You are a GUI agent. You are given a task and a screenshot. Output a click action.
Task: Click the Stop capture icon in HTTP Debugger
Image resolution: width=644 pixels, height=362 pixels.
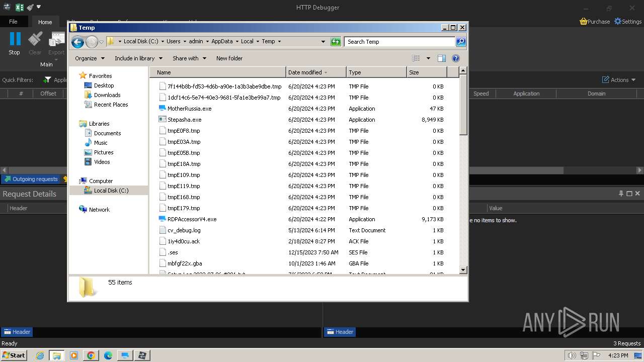click(x=15, y=39)
